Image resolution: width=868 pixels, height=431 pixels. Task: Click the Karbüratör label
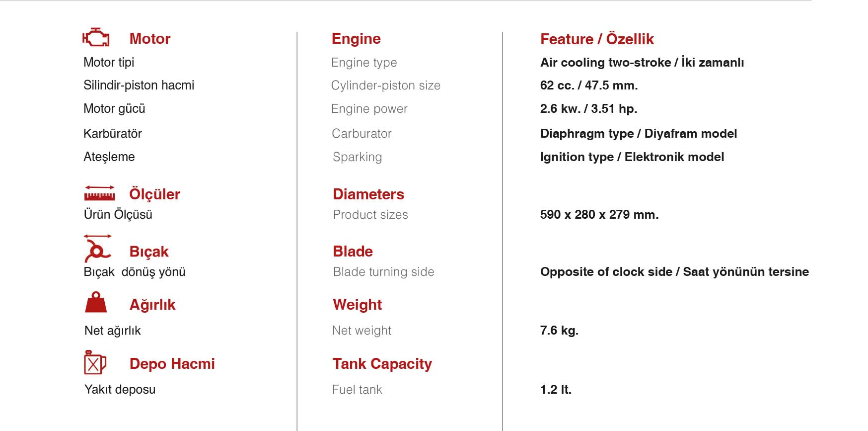[x=113, y=134]
